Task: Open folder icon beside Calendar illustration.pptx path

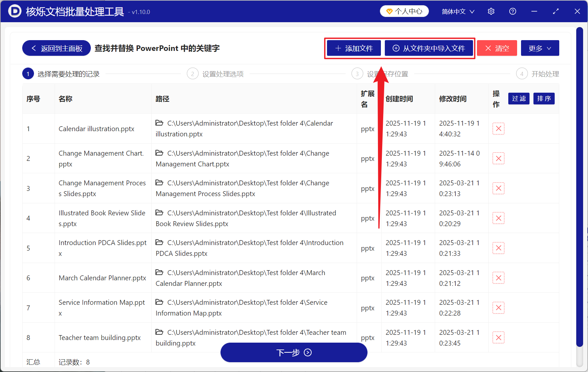Action: coord(159,123)
